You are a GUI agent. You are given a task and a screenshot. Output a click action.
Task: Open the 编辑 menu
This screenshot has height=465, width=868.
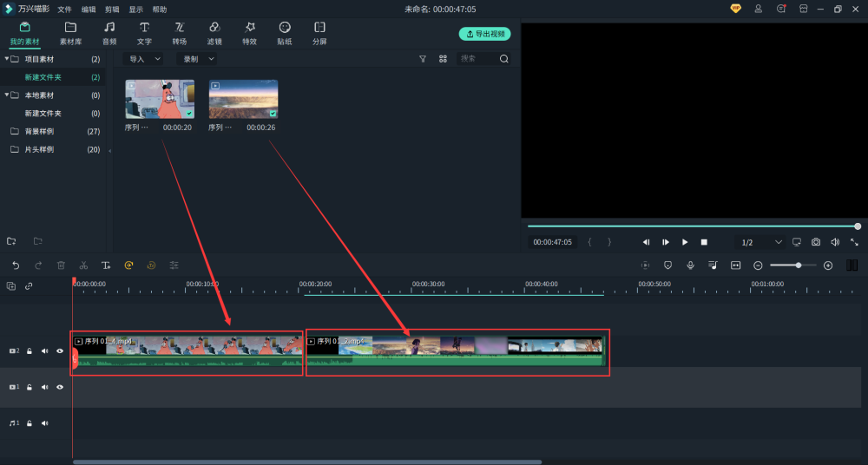point(89,10)
